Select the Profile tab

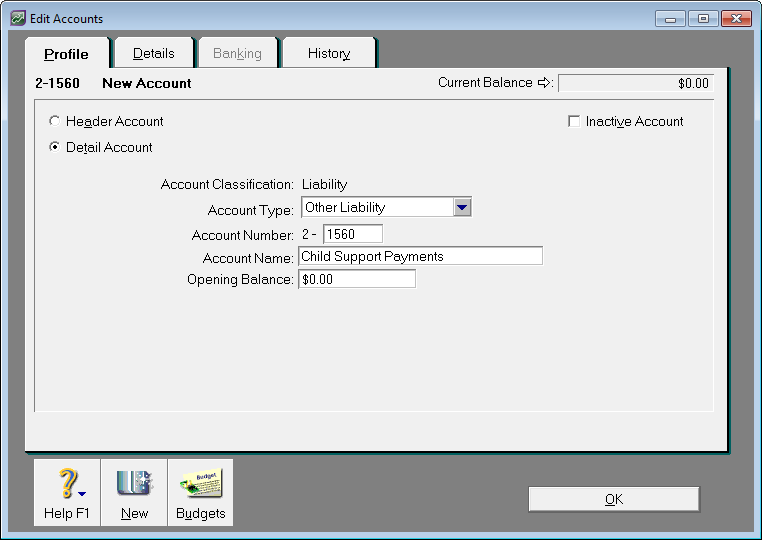coord(66,54)
